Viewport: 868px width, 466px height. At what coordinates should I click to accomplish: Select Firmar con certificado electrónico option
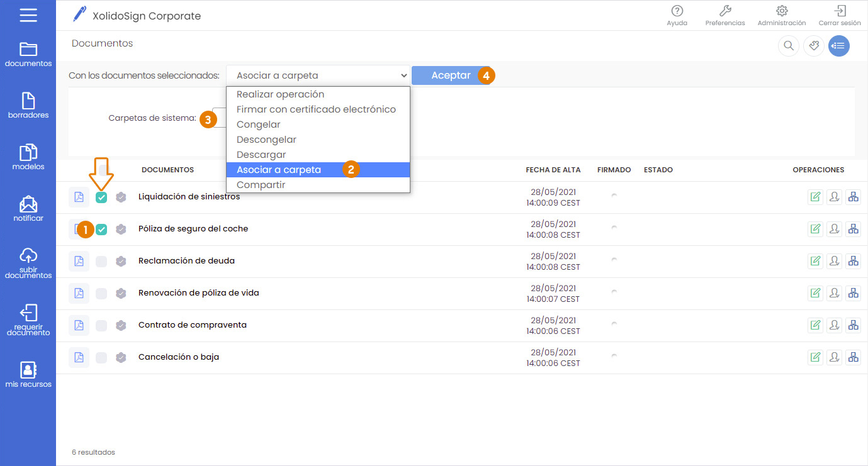(318, 109)
